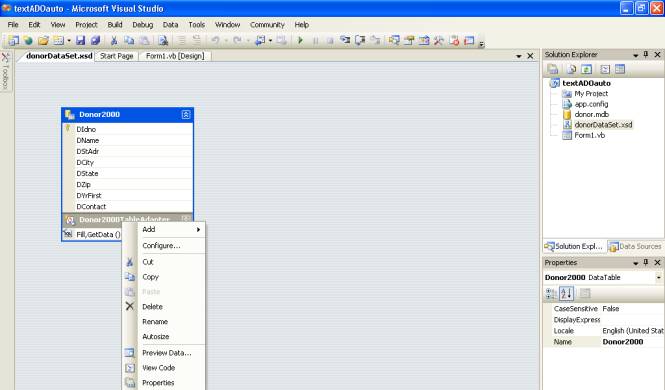Viewport: 665px width, 390px height.
Task: Click Show All Files icon in Solution Explorer
Action: 572,69
